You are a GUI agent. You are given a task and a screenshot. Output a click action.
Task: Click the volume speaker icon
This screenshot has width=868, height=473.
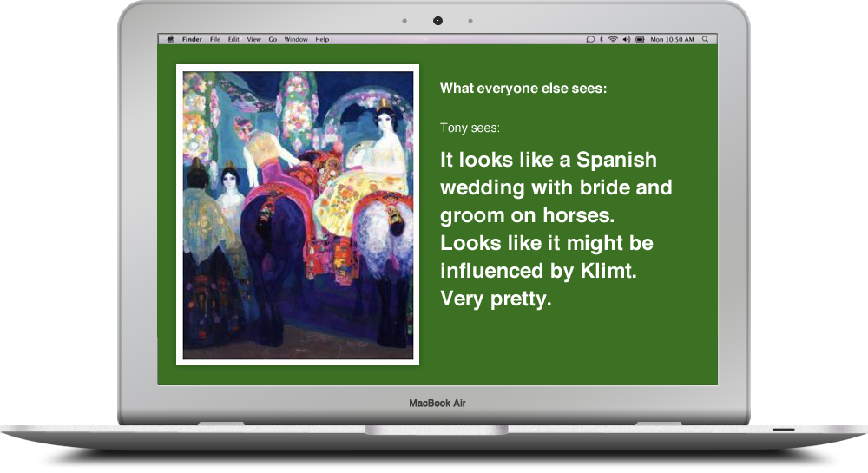(x=627, y=39)
